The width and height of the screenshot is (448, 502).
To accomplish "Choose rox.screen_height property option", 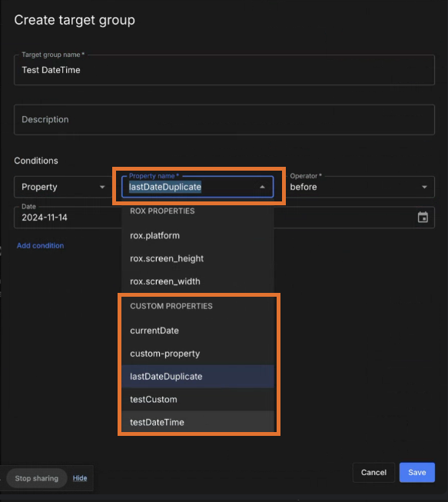I will tap(197, 258).
